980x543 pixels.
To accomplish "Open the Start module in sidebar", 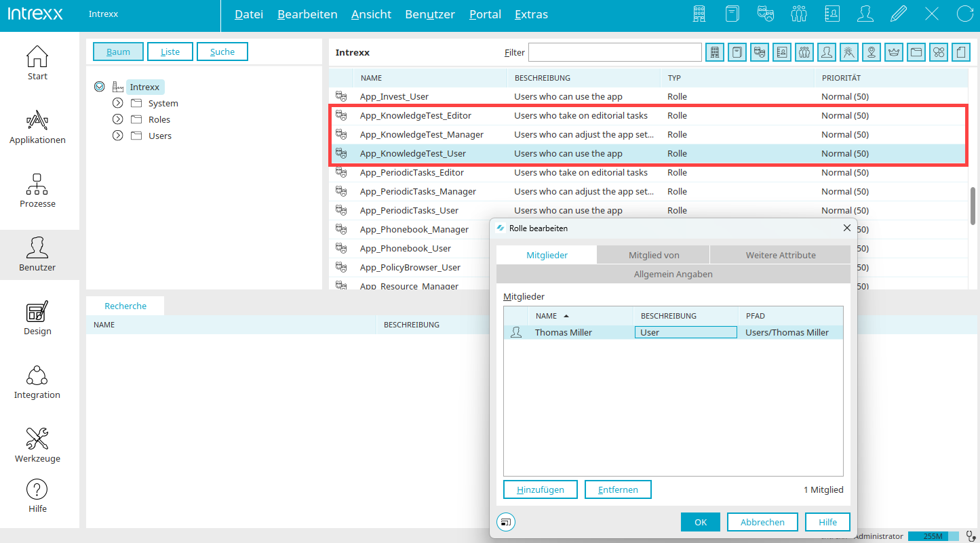I will 37,63.
